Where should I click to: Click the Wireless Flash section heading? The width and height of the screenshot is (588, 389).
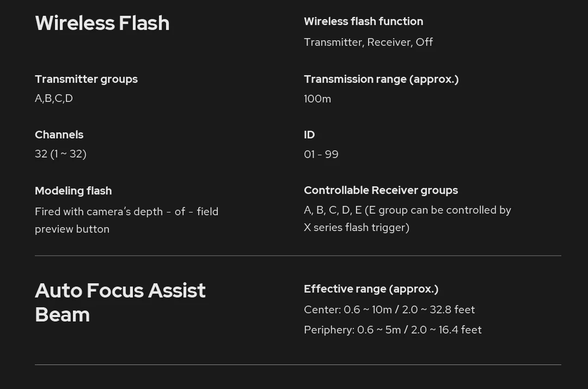pos(102,23)
